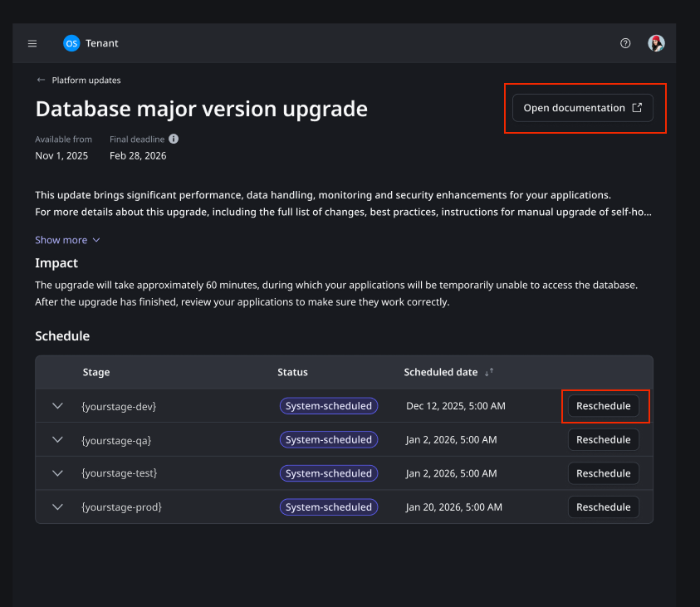Click the Stage column header
This screenshot has height=607, width=700.
coord(96,372)
